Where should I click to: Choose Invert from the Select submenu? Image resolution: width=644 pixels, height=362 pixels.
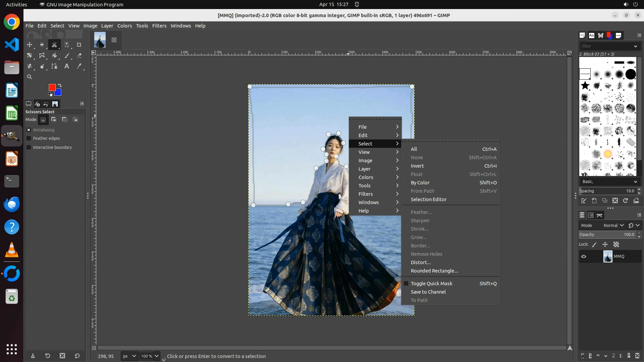pyautogui.click(x=417, y=166)
